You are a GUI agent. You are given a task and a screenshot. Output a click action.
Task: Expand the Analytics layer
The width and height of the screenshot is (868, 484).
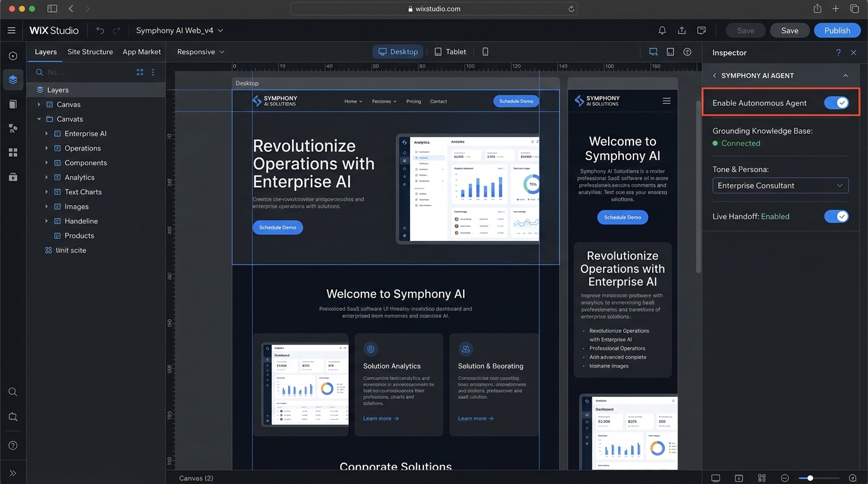coord(47,178)
